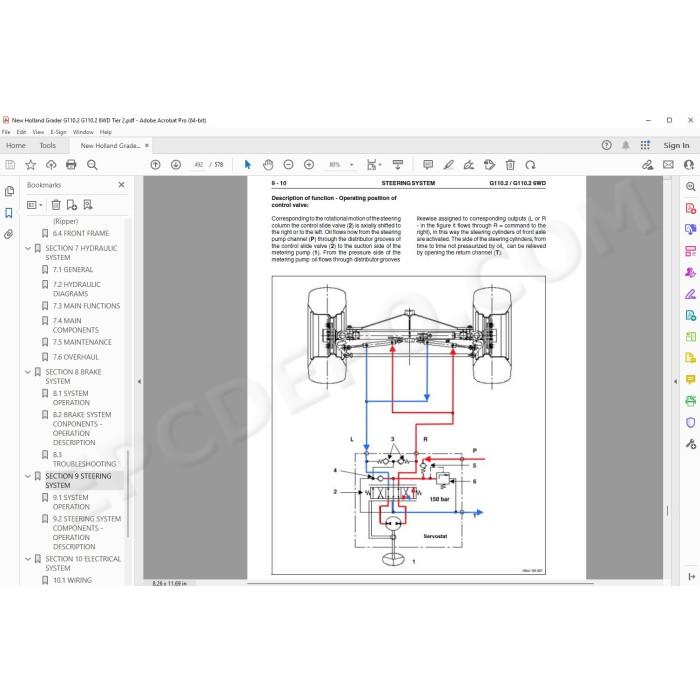Image resolution: width=700 pixels, height=700 pixels.
Task: Toggle Page Thumbnails panel in sidebar
Action: pyautogui.click(x=9, y=192)
